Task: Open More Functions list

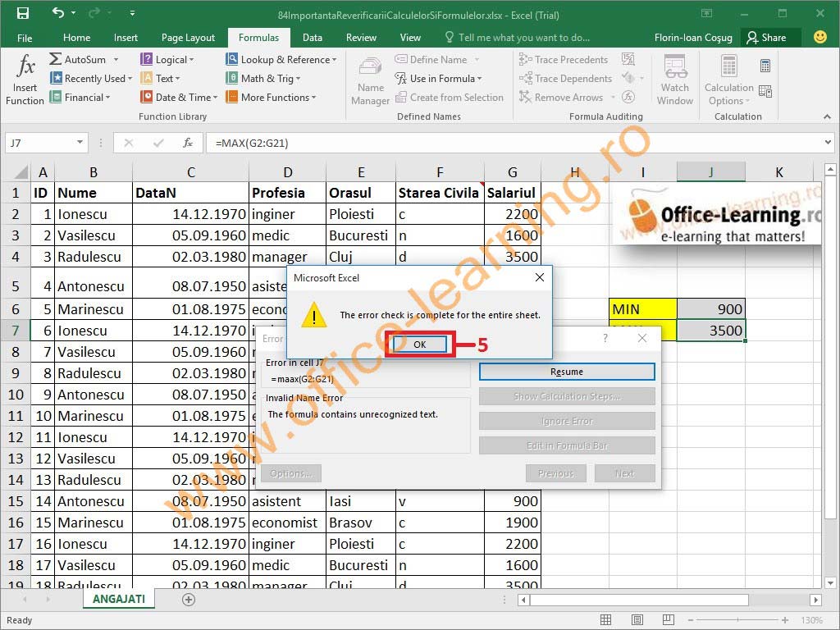Action: tap(271, 97)
